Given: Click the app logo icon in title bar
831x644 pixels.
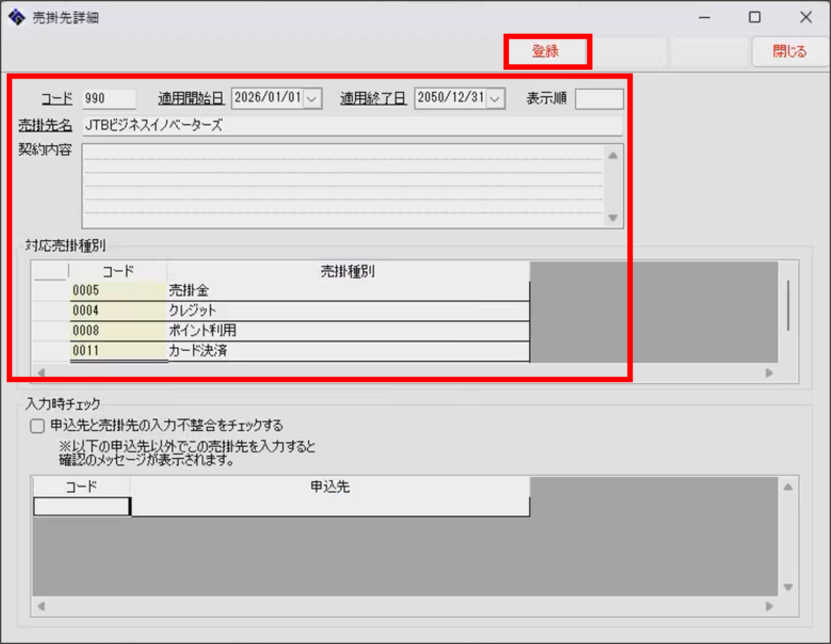Looking at the screenshot, I should click(17, 17).
